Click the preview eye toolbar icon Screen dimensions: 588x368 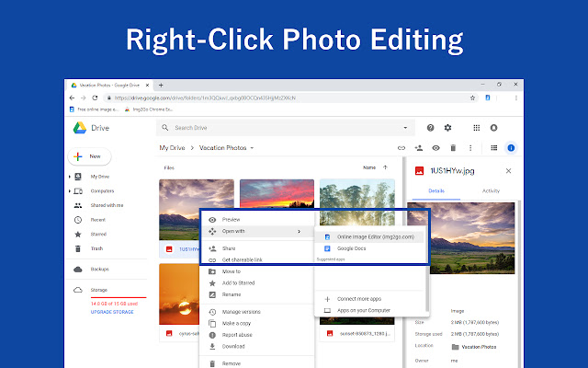[x=435, y=148]
